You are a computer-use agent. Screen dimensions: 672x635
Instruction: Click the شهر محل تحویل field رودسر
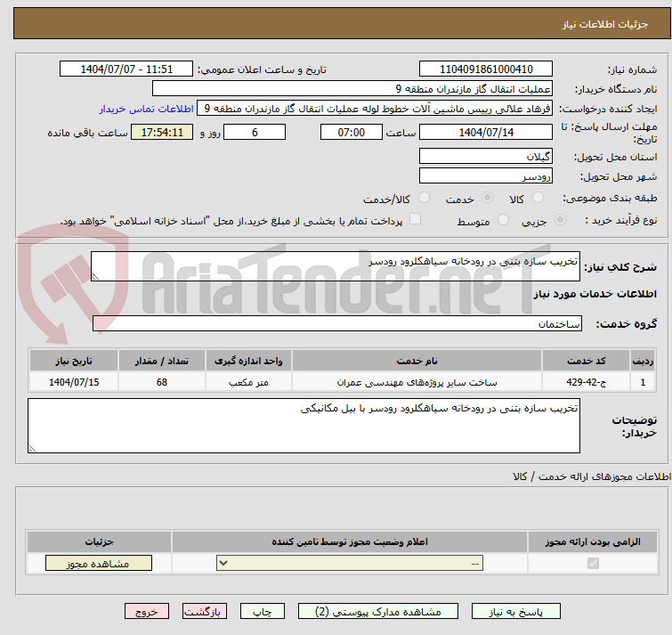486,175
